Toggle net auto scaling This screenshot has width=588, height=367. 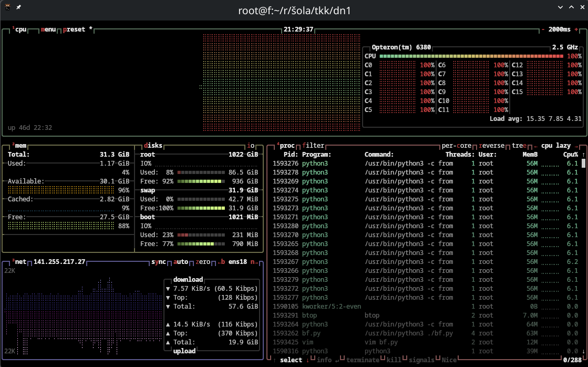(x=181, y=262)
